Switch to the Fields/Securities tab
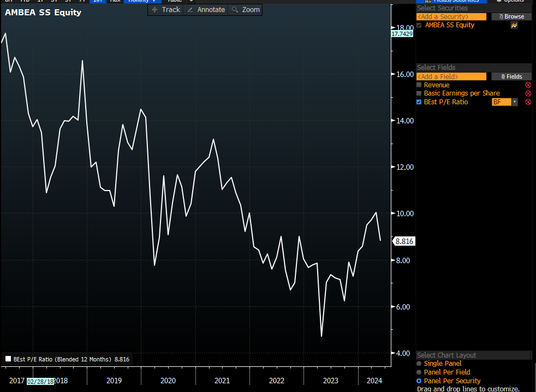 (x=451, y=1)
